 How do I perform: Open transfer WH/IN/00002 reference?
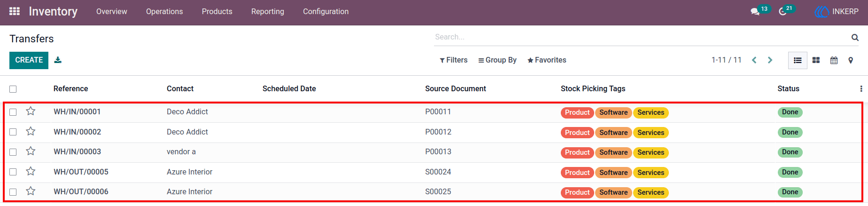77,132
